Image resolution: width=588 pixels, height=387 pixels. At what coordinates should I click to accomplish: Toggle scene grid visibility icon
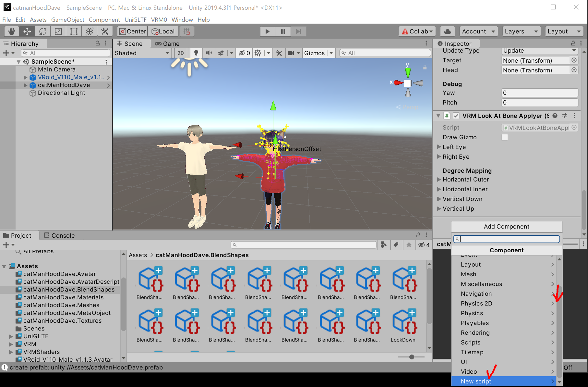[x=258, y=53]
